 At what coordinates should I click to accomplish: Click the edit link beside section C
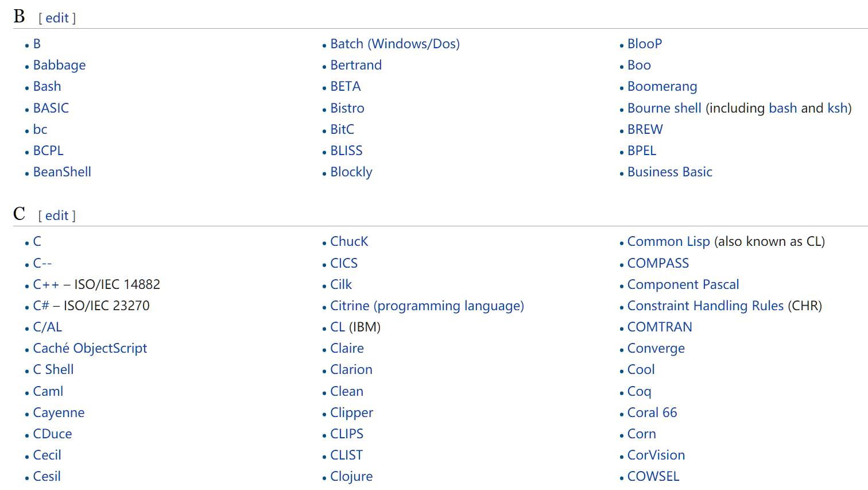(x=57, y=215)
